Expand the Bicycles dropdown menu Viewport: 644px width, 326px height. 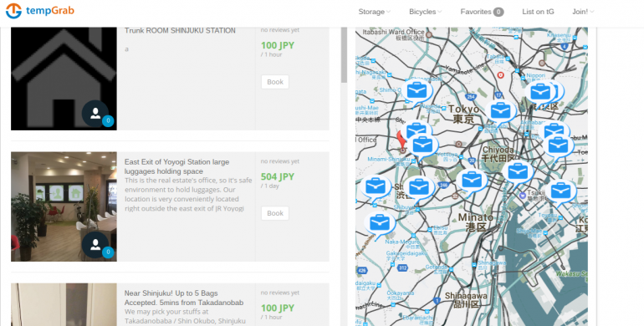click(x=425, y=12)
